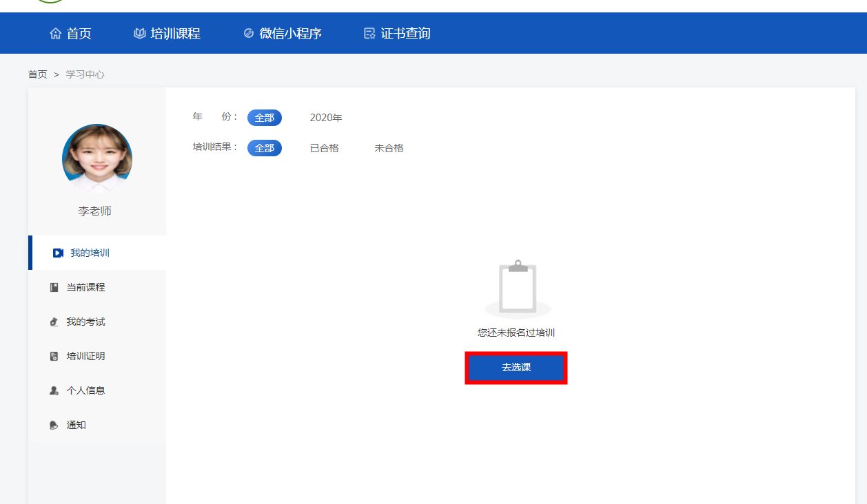
Task: Click the video icon beside 我的培训
Action: (x=59, y=253)
